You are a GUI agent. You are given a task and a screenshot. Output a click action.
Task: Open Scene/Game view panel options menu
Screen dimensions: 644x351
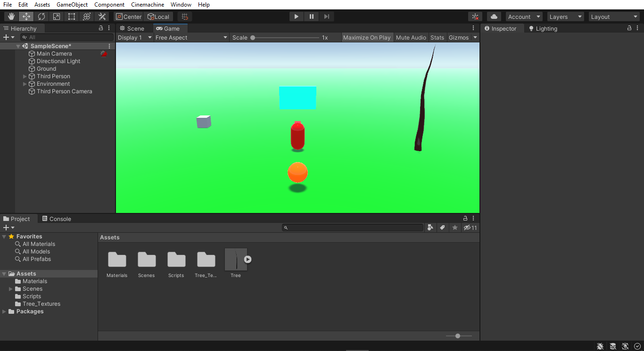point(474,28)
